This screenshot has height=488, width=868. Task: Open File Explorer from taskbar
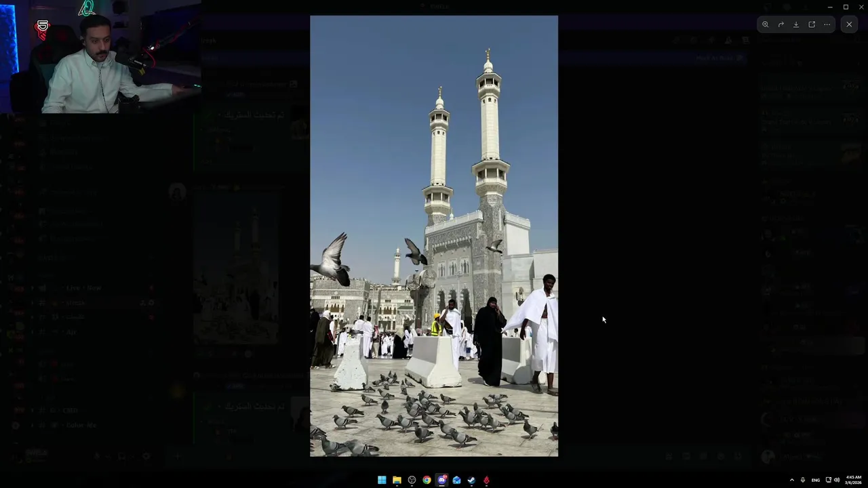(397, 480)
